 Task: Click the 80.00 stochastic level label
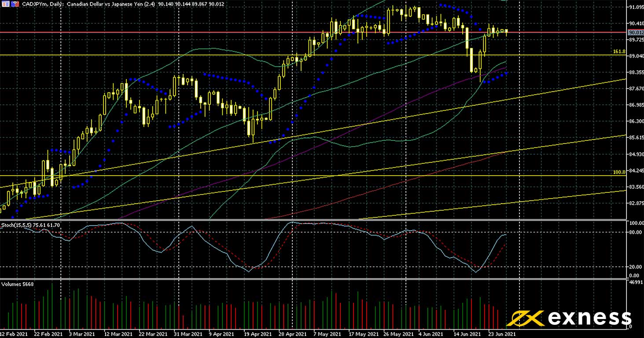click(x=635, y=232)
